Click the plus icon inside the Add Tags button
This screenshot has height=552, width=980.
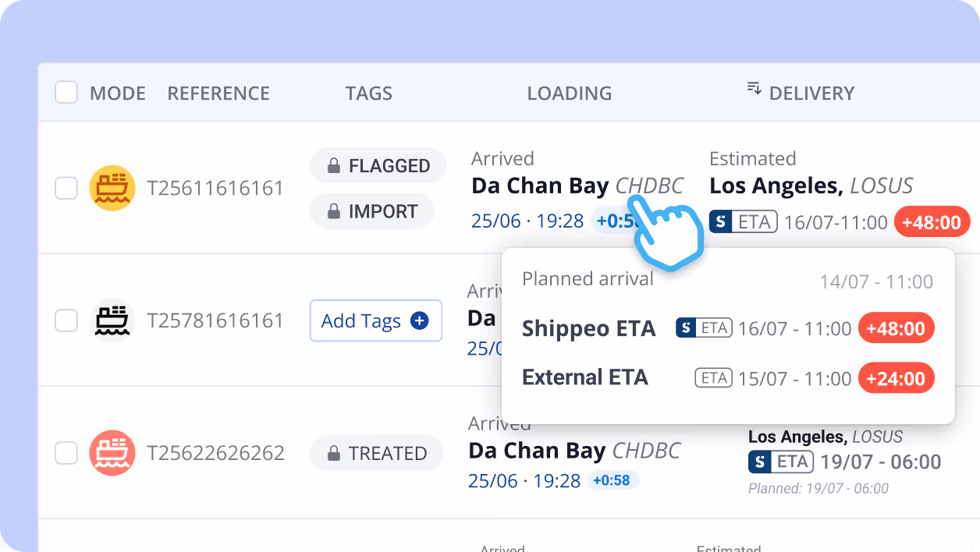(x=418, y=320)
